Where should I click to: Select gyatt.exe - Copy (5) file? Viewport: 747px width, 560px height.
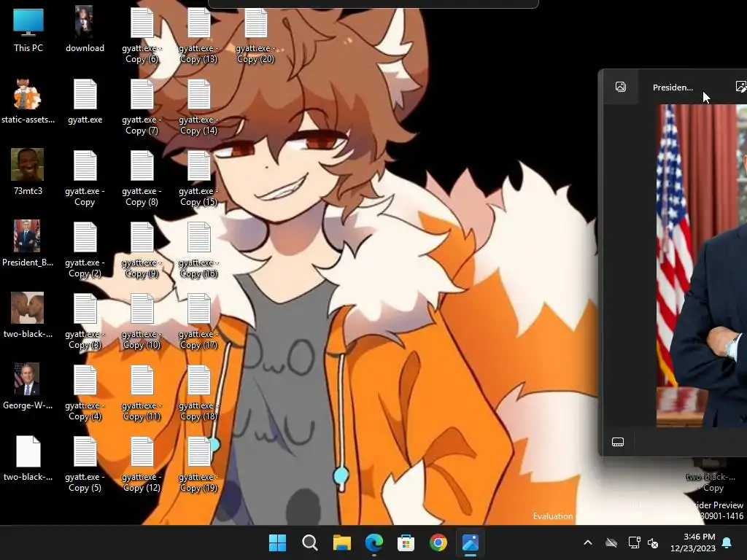coord(85,464)
